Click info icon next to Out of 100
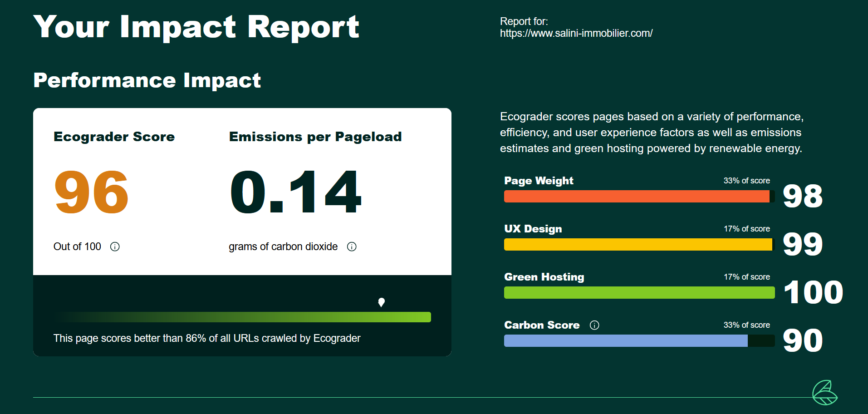This screenshot has width=868, height=414. pos(115,246)
